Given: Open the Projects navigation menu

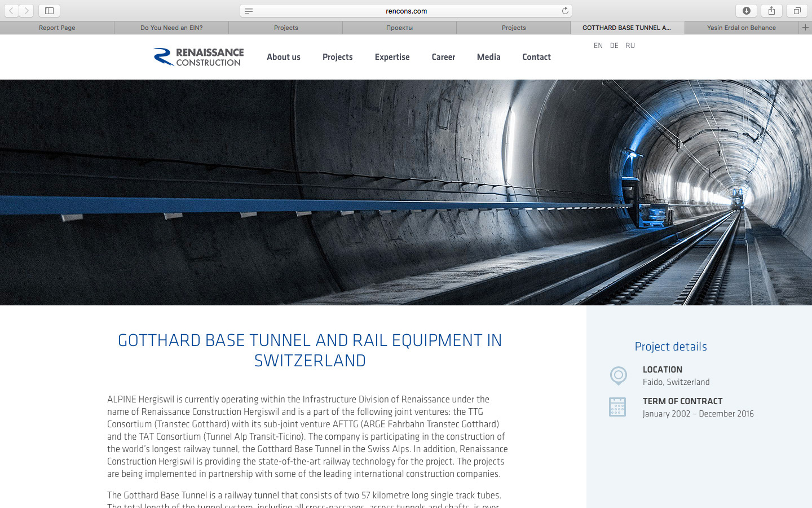Looking at the screenshot, I should point(338,57).
